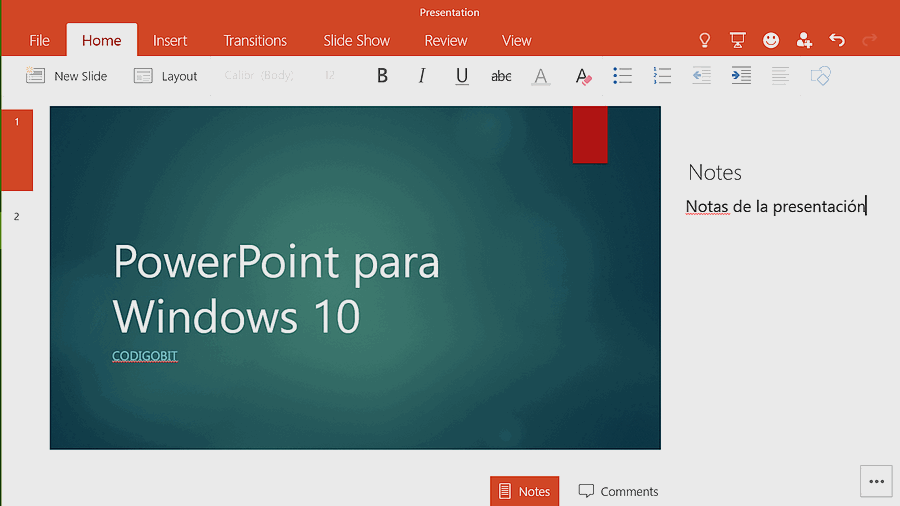Open the Comments pane
The image size is (900, 506).
[x=618, y=491]
